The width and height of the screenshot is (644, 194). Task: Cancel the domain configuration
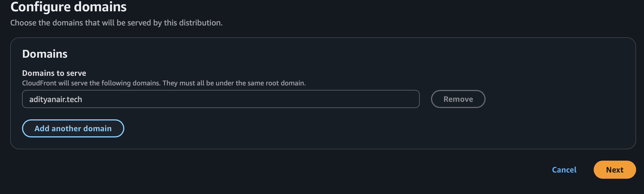click(564, 170)
